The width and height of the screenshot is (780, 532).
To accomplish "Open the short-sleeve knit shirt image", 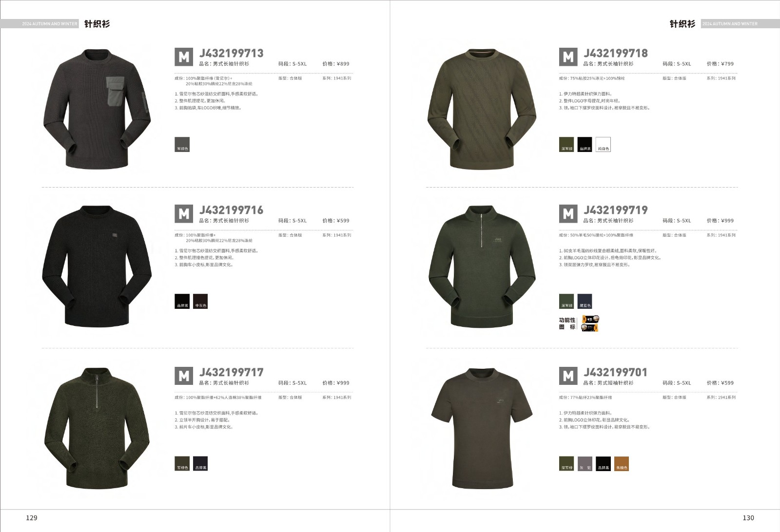I will coord(481,428).
